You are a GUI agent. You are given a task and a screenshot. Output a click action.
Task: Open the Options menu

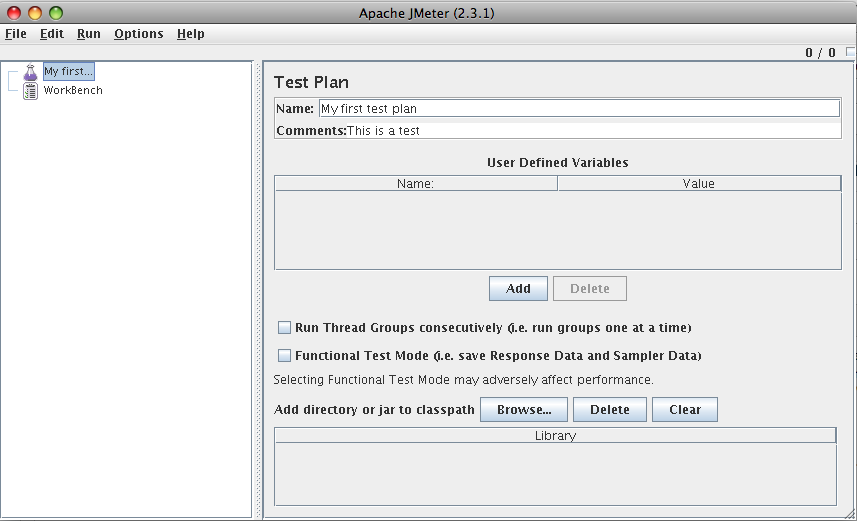[x=139, y=34]
